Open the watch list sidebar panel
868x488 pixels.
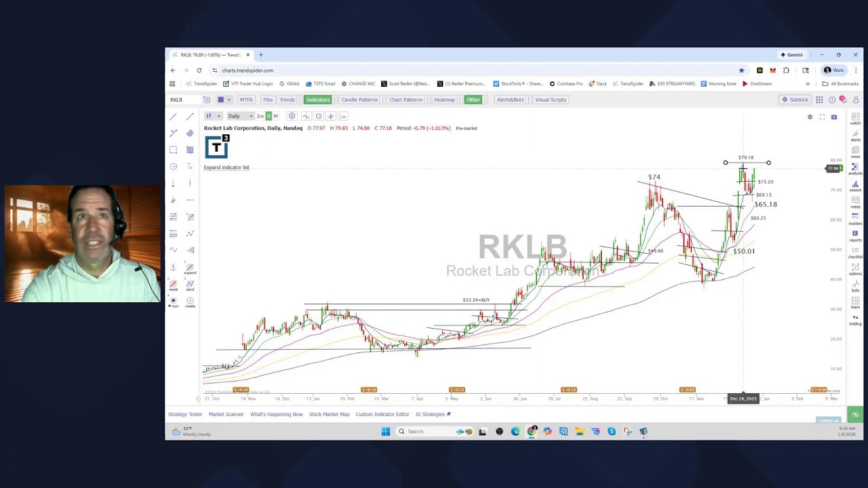click(855, 119)
